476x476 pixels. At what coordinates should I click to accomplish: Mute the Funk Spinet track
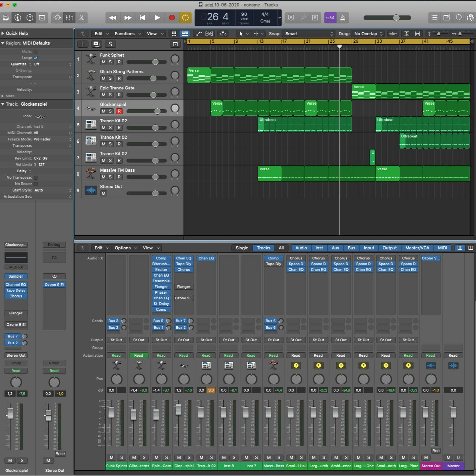point(103,62)
